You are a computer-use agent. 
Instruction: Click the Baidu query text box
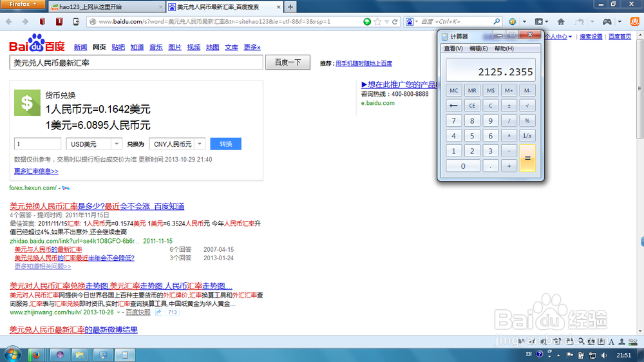(x=136, y=63)
